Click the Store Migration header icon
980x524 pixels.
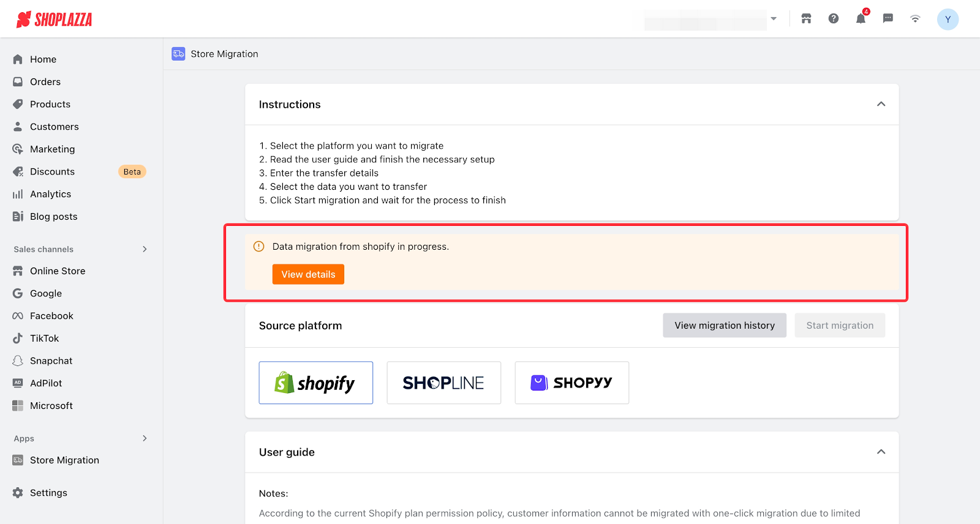click(178, 54)
